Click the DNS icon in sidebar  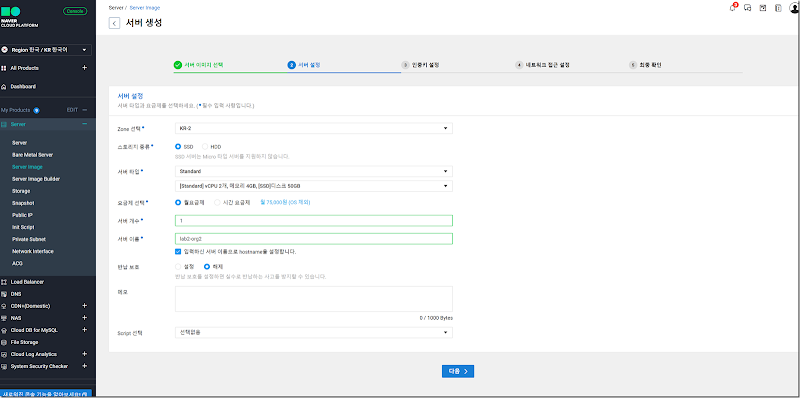point(4,294)
